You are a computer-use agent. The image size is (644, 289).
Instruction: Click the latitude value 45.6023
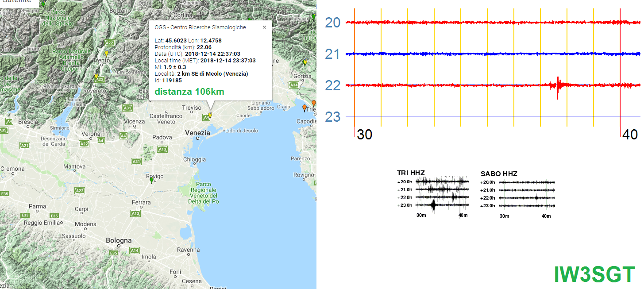(x=176, y=40)
